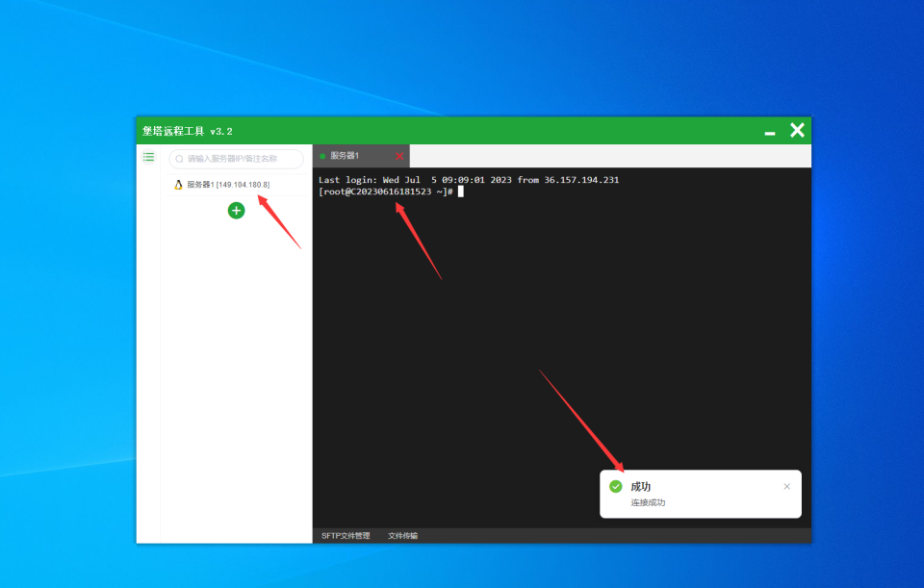The height and width of the screenshot is (588, 924).
Task: Open SFTP文件管理 panel
Action: tap(346, 536)
